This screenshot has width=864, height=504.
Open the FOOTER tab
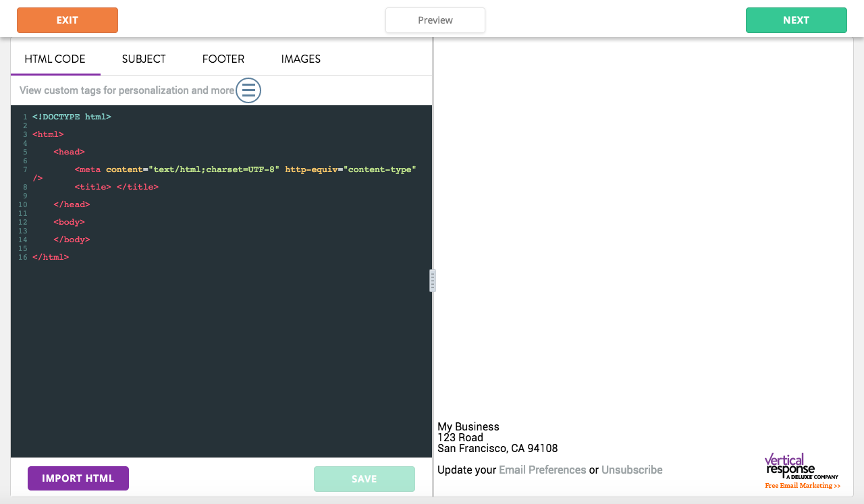click(x=223, y=59)
